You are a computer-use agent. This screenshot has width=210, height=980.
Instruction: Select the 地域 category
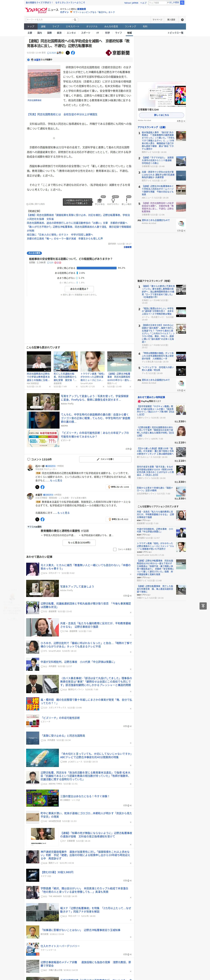click(130, 33)
